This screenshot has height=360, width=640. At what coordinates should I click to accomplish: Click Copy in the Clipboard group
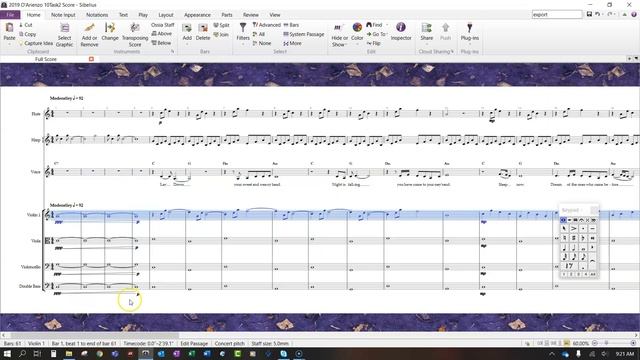pyautogui.click(x=28, y=34)
